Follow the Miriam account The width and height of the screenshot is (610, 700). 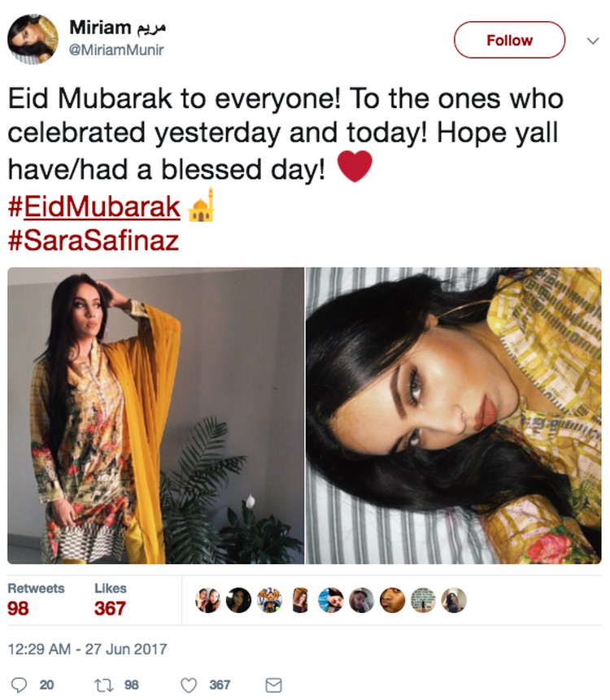[x=509, y=40]
